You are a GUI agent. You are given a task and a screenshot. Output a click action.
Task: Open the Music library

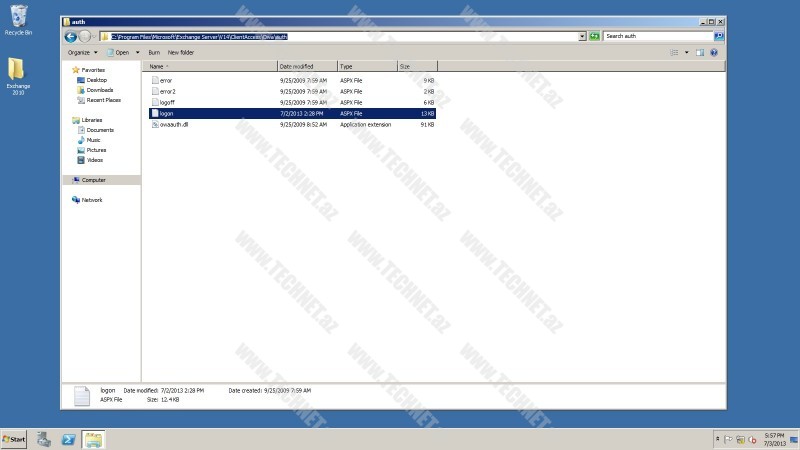click(93, 140)
